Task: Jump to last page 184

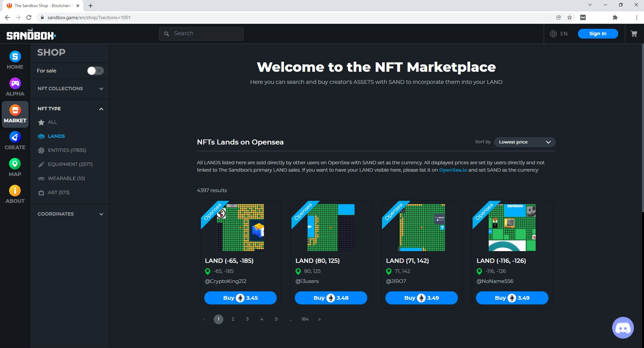Action: (305, 319)
